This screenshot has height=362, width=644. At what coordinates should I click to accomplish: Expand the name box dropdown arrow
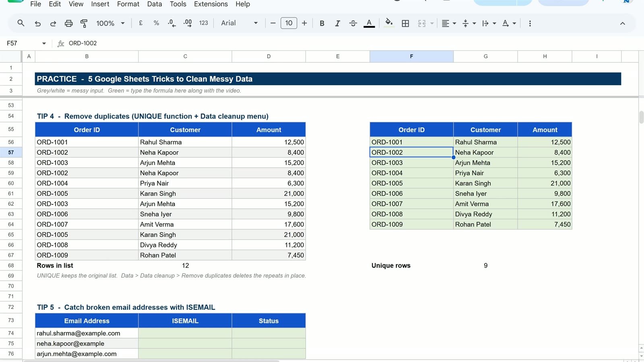44,43
